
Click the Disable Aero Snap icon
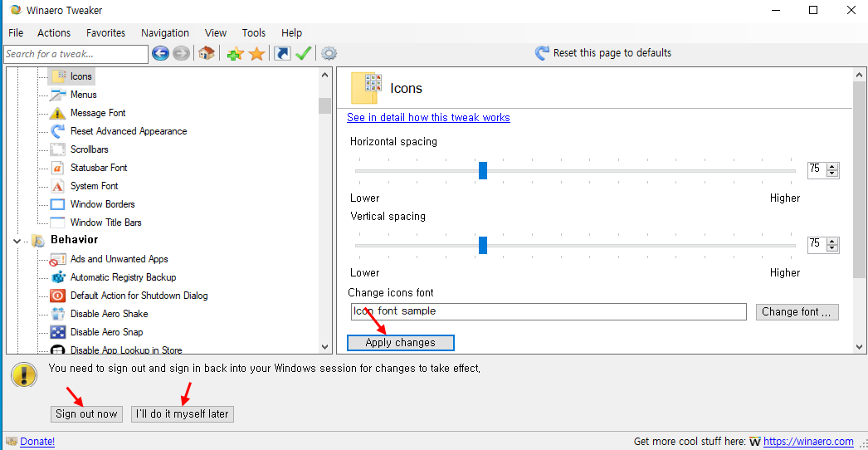click(x=57, y=332)
